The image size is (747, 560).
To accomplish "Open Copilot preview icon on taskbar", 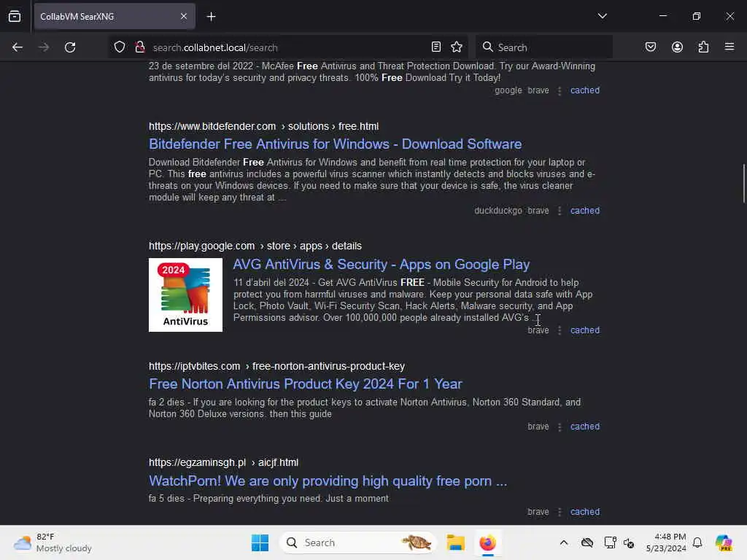I will [723, 542].
